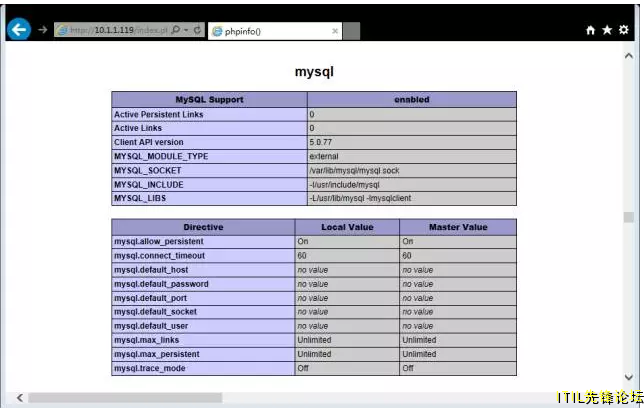
Task: Click mysql.connect_timeout directive
Action: (159, 256)
